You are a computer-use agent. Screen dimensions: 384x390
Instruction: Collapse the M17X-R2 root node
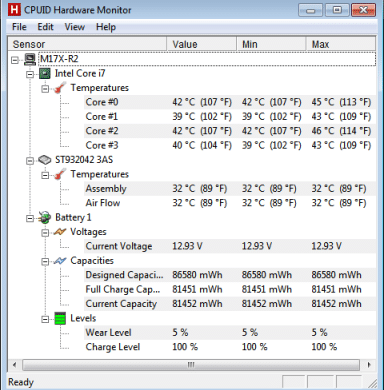(15, 60)
